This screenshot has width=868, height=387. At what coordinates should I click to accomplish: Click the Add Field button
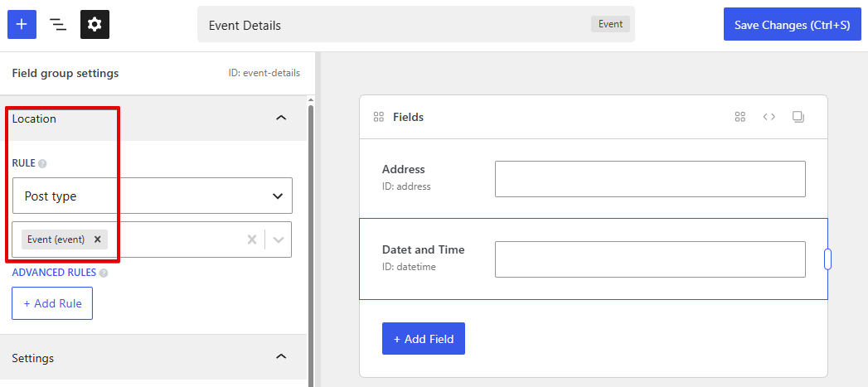424,339
